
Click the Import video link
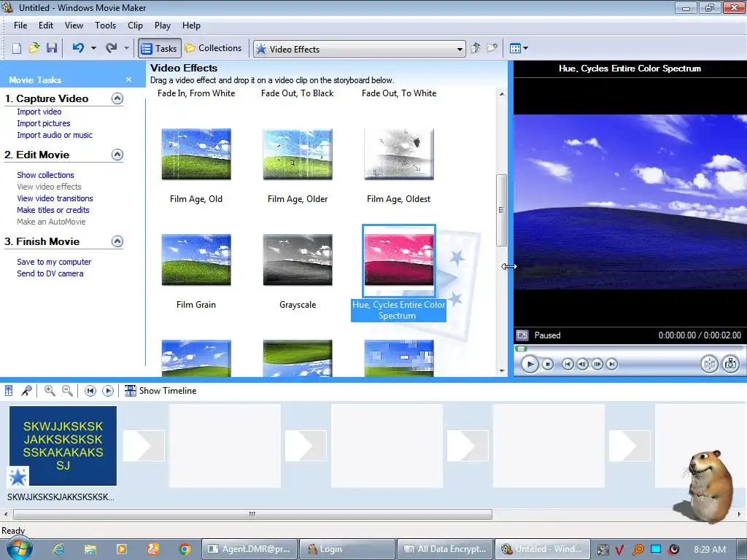coord(39,112)
